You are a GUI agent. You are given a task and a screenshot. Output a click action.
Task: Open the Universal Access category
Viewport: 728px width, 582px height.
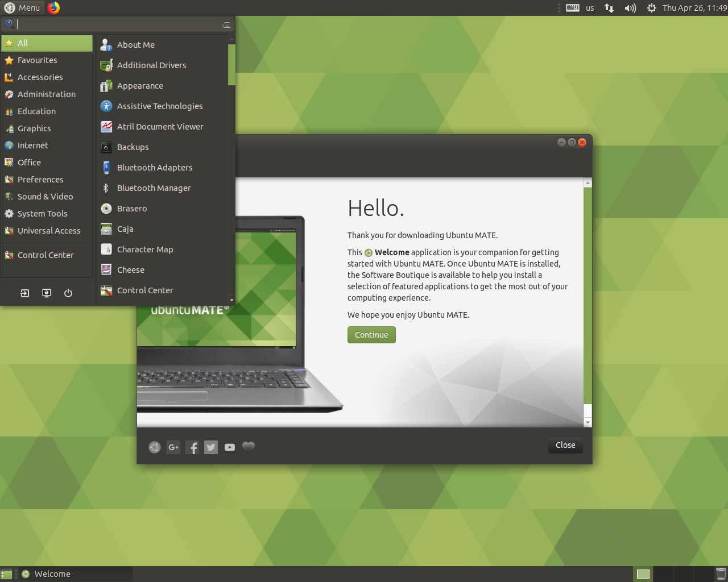(47, 231)
